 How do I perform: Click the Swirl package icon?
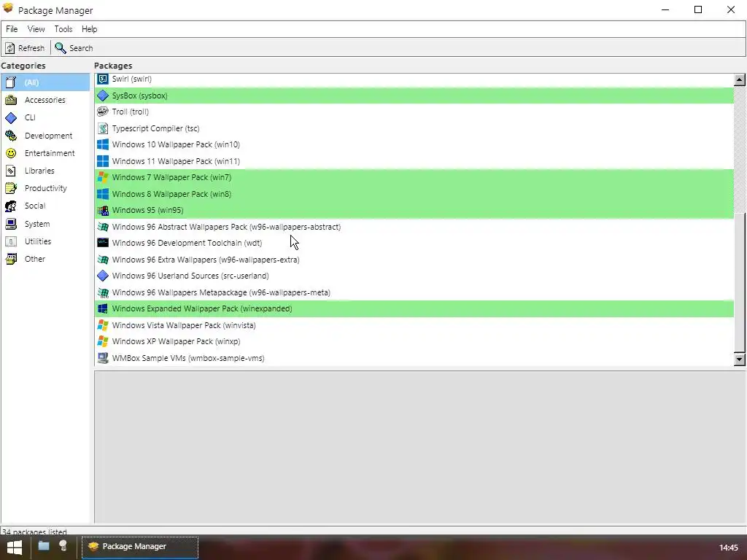coord(102,79)
